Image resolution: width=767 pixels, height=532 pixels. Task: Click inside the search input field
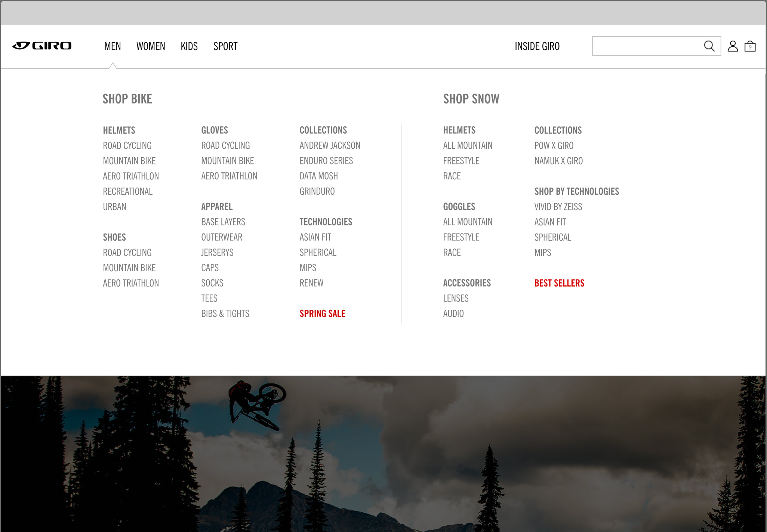(647, 46)
